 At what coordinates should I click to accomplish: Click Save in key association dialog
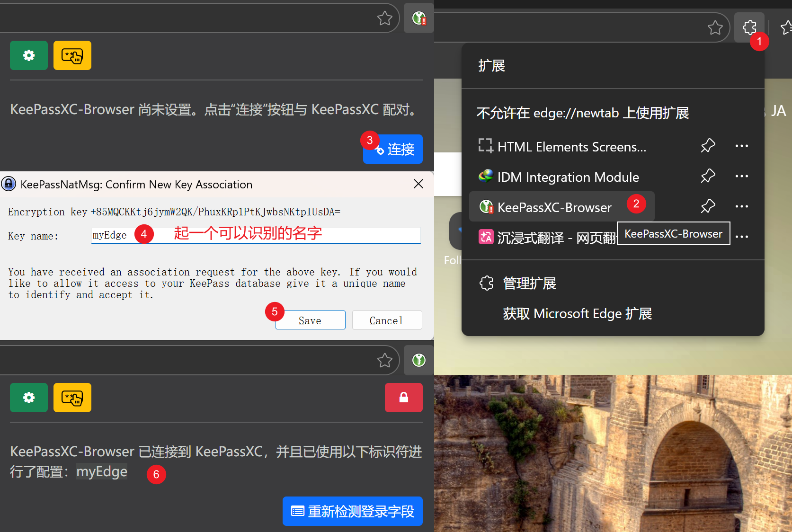[x=310, y=320]
